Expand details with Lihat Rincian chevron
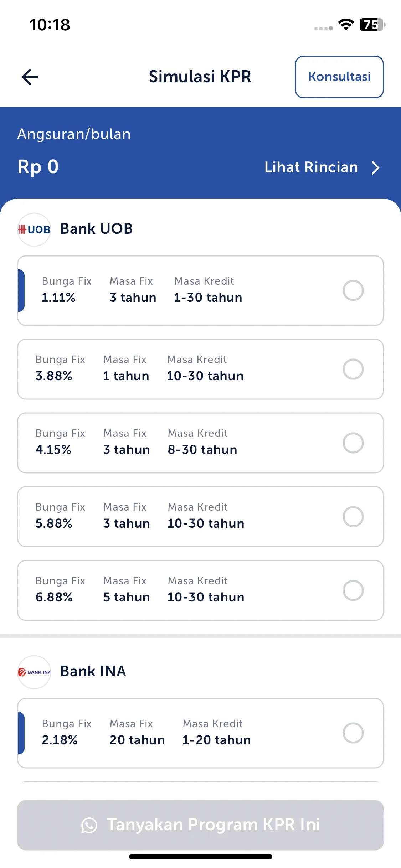Screen dimensions: 401x868 click(x=375, y=167)
